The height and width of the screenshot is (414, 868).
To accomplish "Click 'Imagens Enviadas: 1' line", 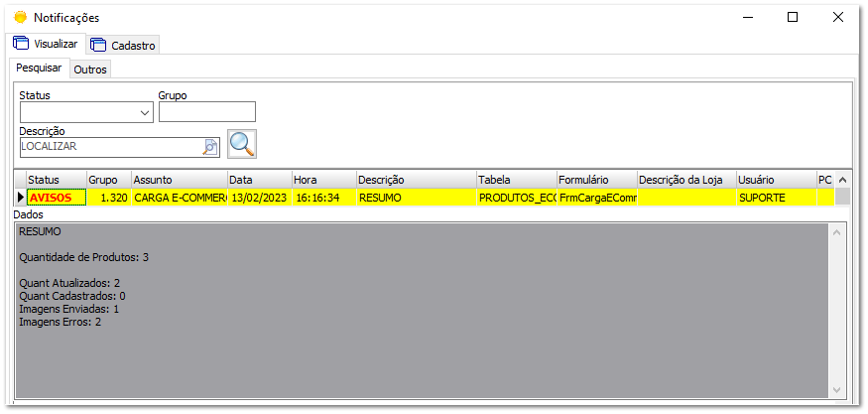I will tap(69, 309).
